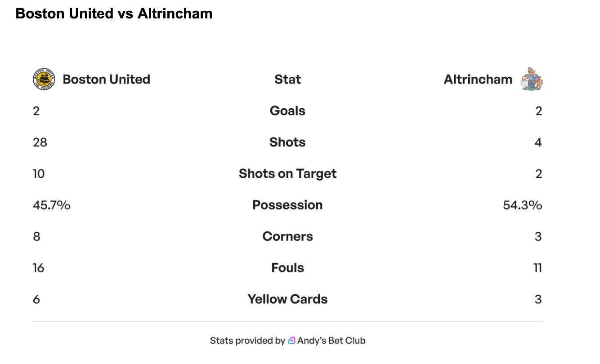Select the Fouls row label
Image resolution: width=600 pixels, height=364 pixels.
(x=287, y=268)
